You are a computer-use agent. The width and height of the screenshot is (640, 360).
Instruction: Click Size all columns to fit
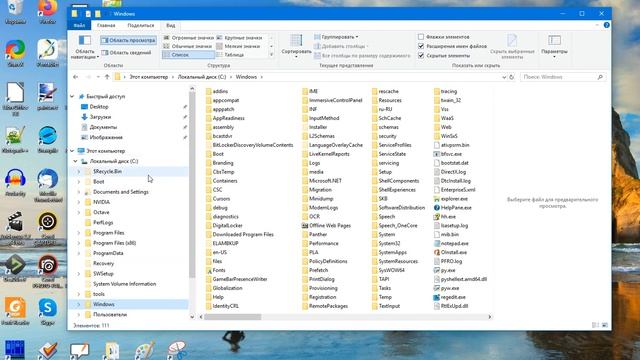pos(362,56)
